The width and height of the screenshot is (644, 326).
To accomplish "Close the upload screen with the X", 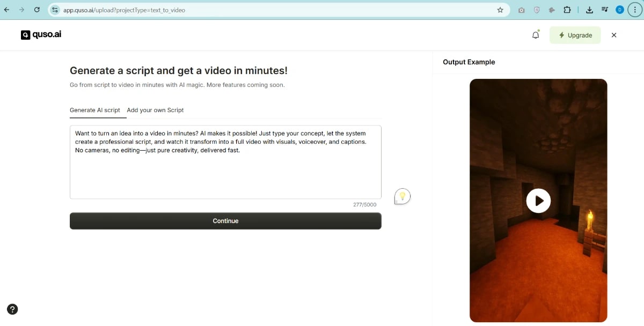I will (x=614, y=34).
